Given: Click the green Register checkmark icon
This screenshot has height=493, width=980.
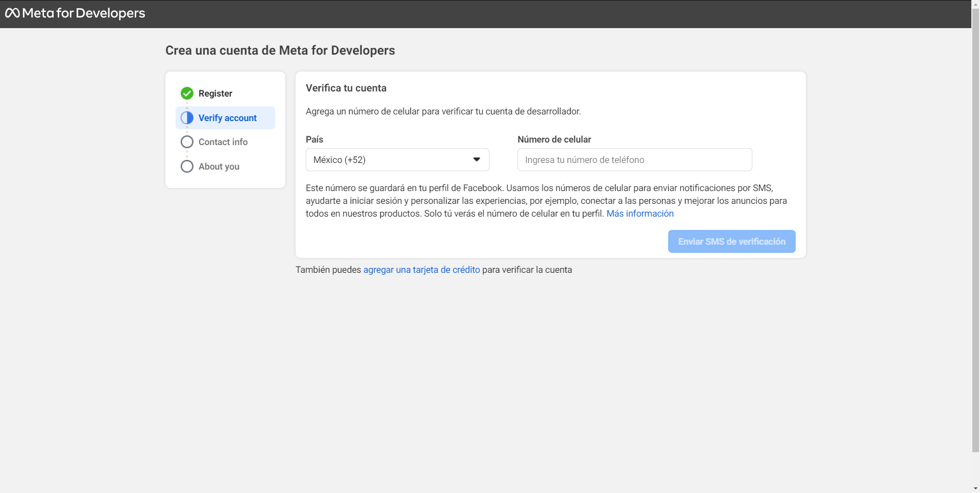Looking at the screenshot, I should click(187, 93).
